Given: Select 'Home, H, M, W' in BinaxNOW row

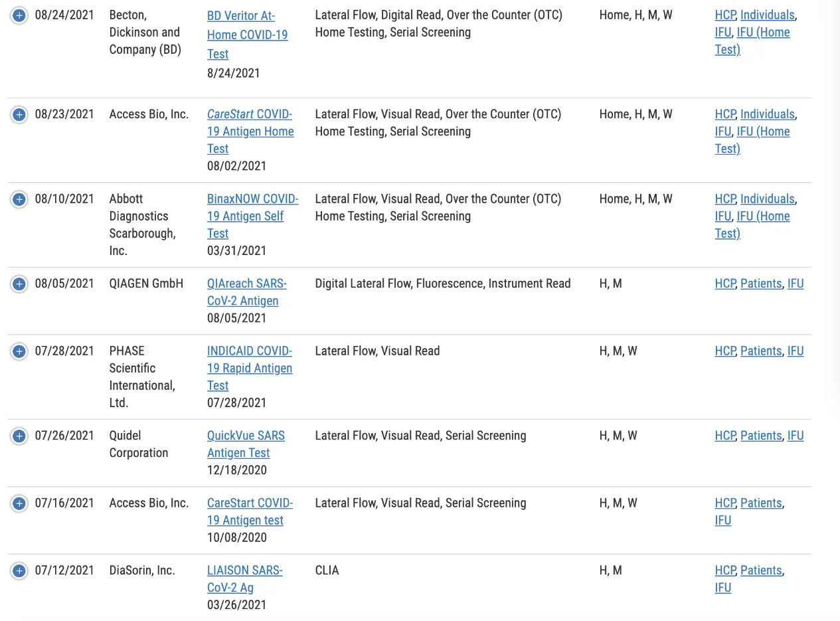Looking at the screenshot, I should 636,199.
